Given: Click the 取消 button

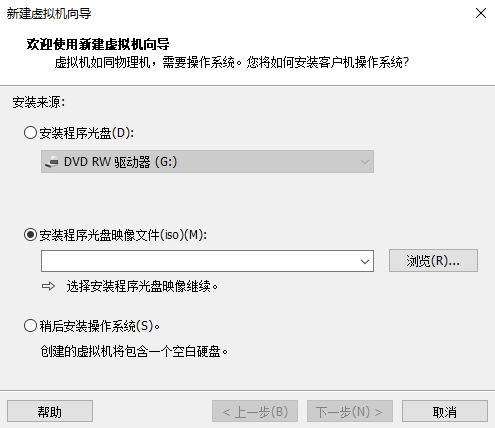Looking at the screenshot, I should click(x=445, y=412).
